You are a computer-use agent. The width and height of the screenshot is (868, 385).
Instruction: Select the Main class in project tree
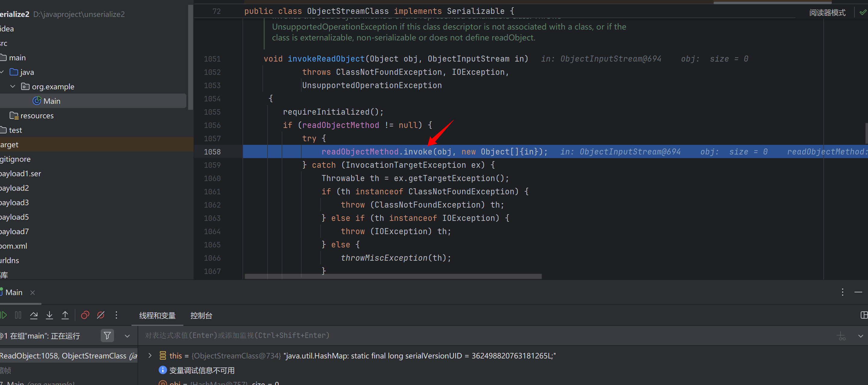click(x=52, y=101)
